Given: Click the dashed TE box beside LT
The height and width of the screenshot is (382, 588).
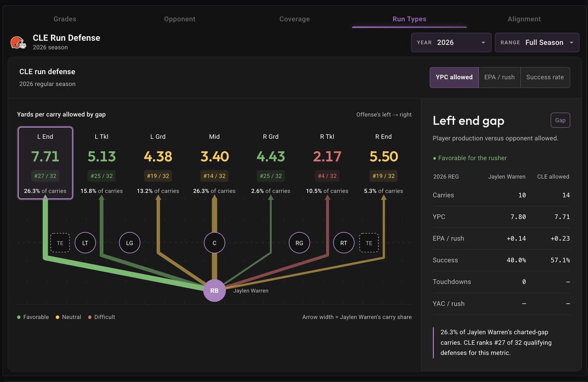Looking at the screenshot, I should pyautogui.click(x=60, y=242).
